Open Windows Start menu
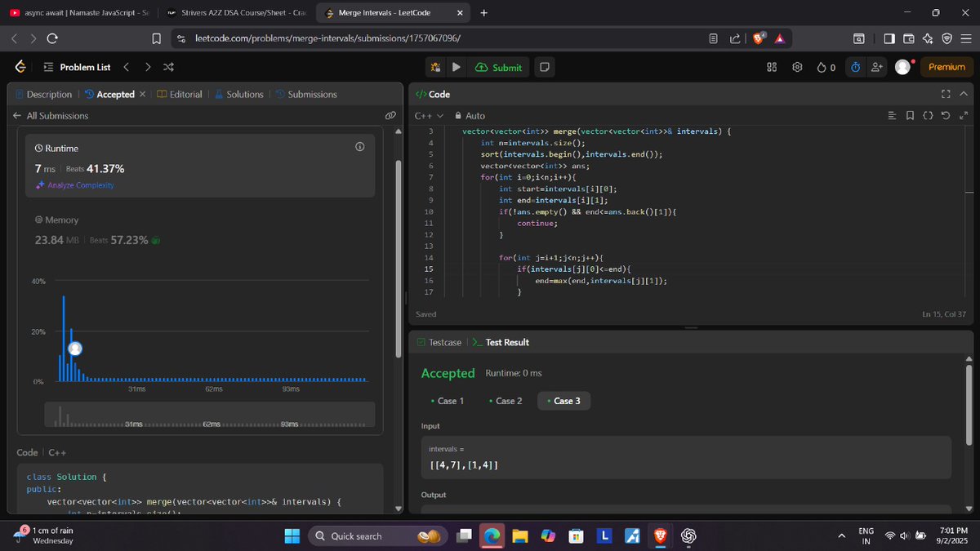The height and width of the screenshot is (551, 980). point(292,536)
